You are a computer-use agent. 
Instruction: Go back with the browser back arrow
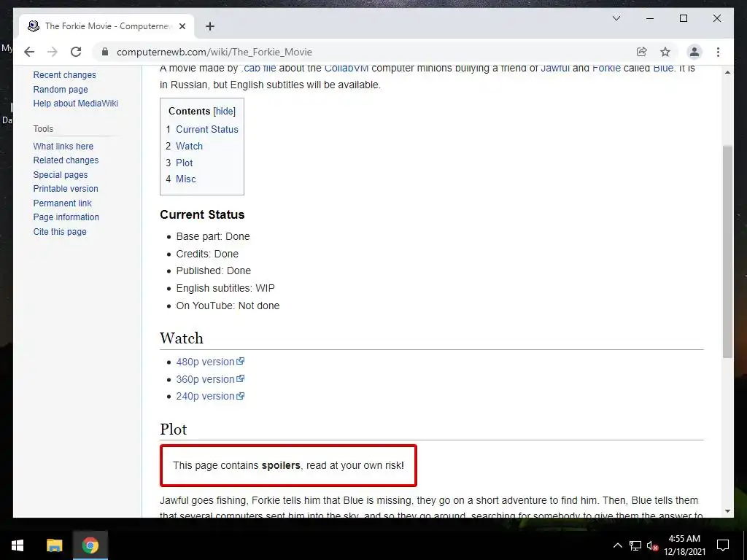coord(29,52)
